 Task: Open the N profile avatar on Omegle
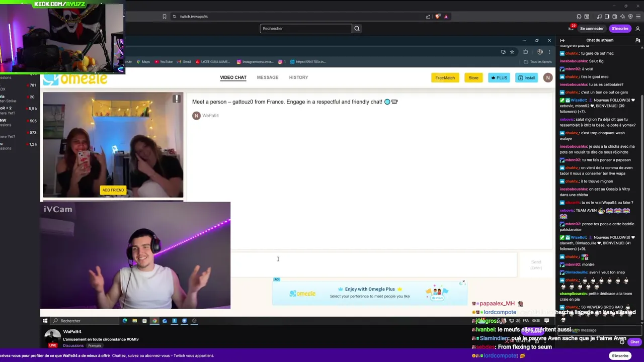click(547, 77)
